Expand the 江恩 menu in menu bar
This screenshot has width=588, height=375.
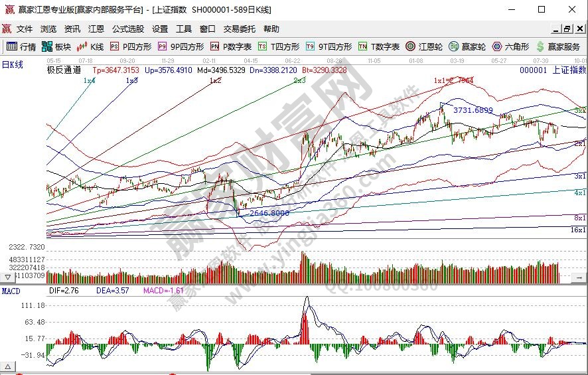click(x=96, y=29)
